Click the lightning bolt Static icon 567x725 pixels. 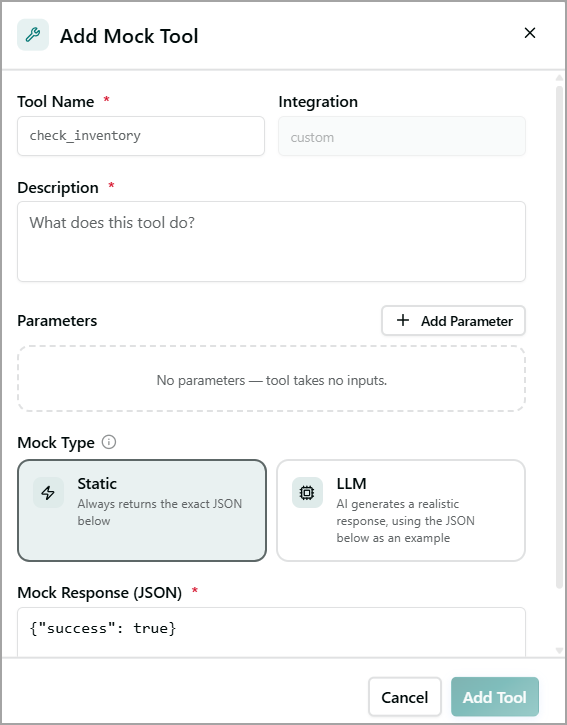coord(48,492)
